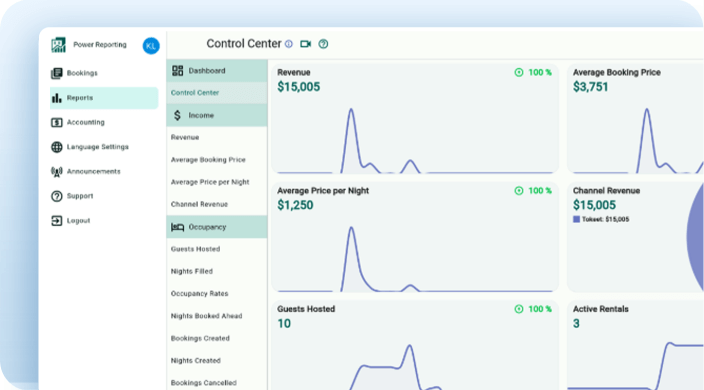Click the 100 % indicator on Guests Hosted
The image size is (704, 390).
533,309
